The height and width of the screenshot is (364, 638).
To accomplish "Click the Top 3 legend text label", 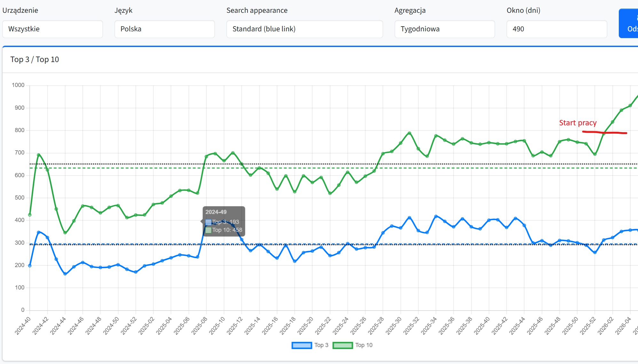I will (x=321, y=345).
